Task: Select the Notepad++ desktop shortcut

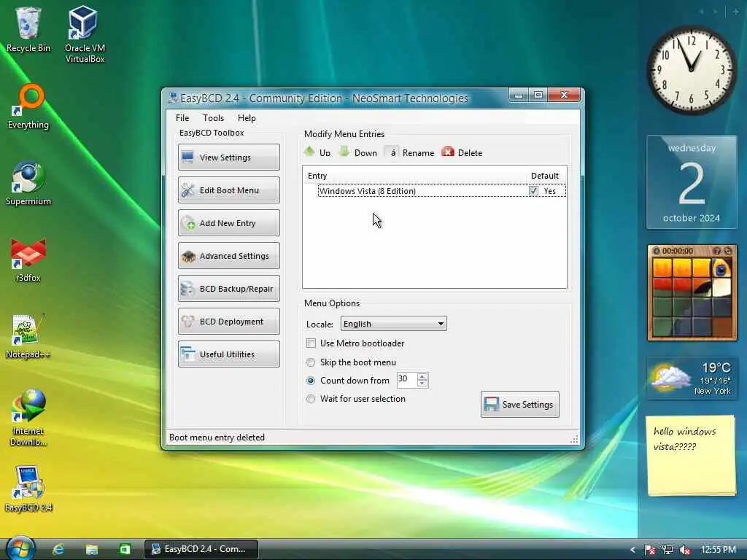Action: pyautogui.click(x=28, y=336)
